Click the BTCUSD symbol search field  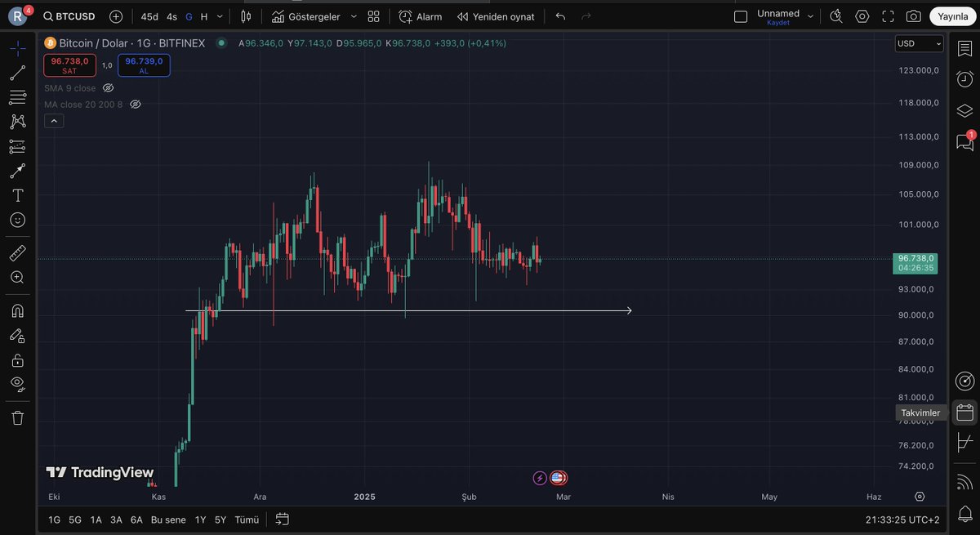69,16
